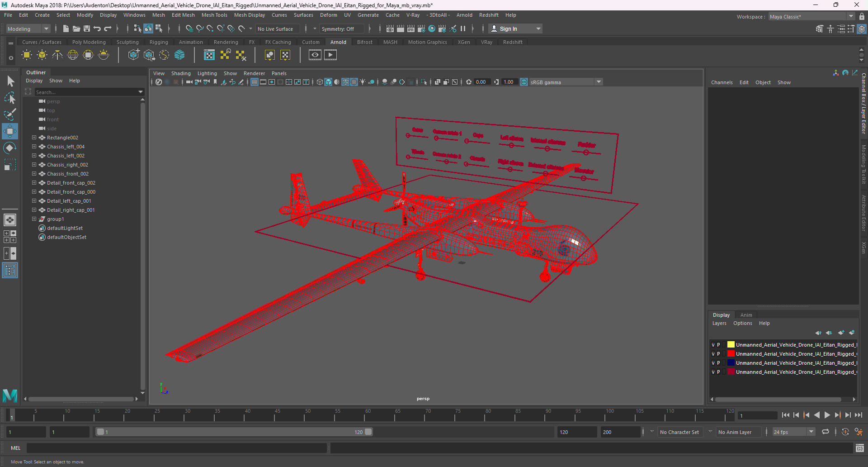The height and width of the screenshot is (467, 868).
Task: Open the sRGB gamma view transform dropdown
Action: click(599, 82)
